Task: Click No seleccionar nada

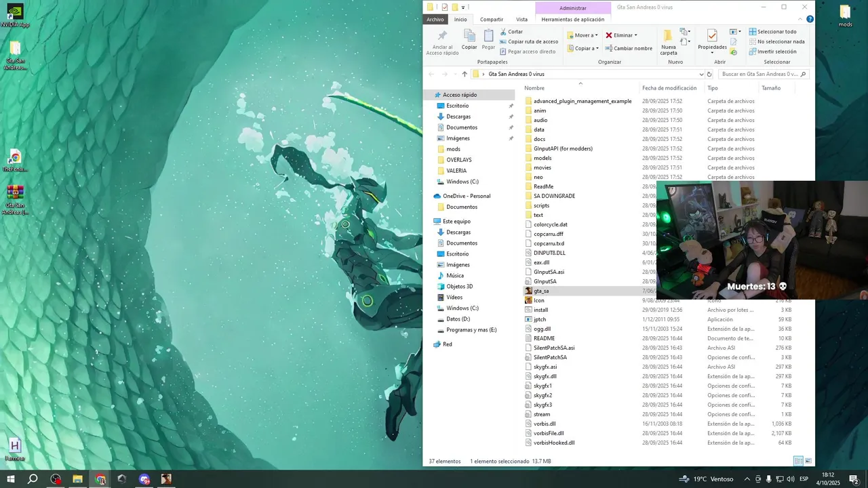Action: click(x=776, y=41)
